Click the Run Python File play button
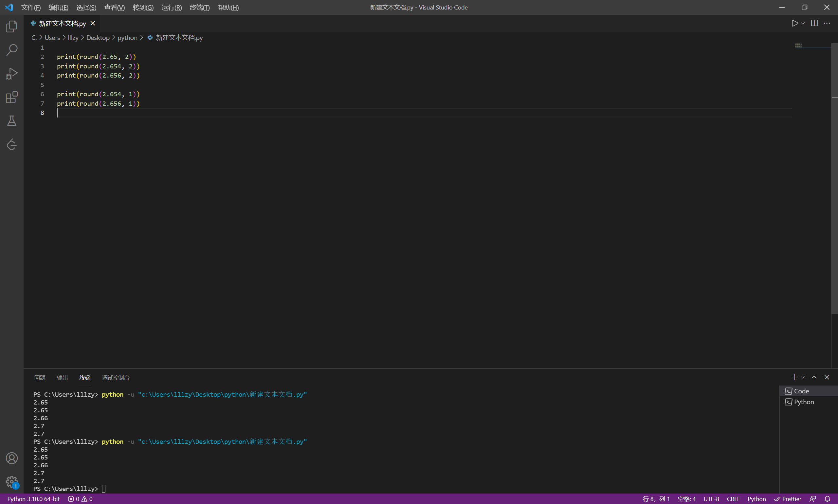 point(794,24)
